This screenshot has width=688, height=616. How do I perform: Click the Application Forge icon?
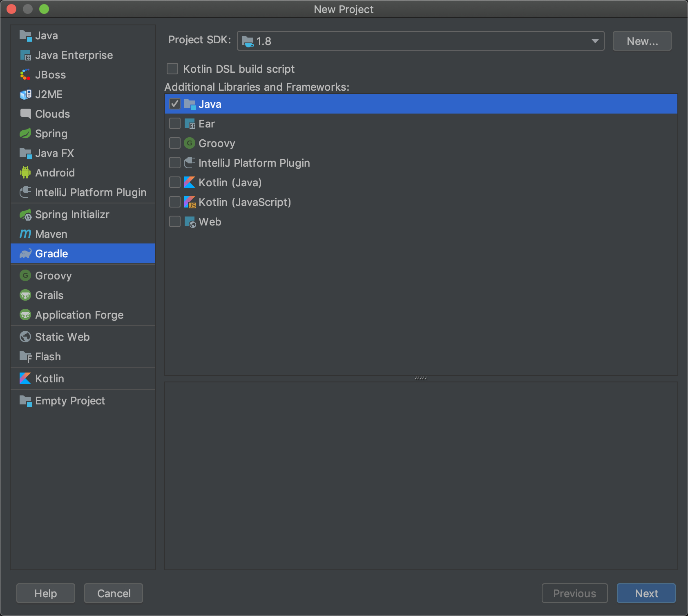point(25,315)
